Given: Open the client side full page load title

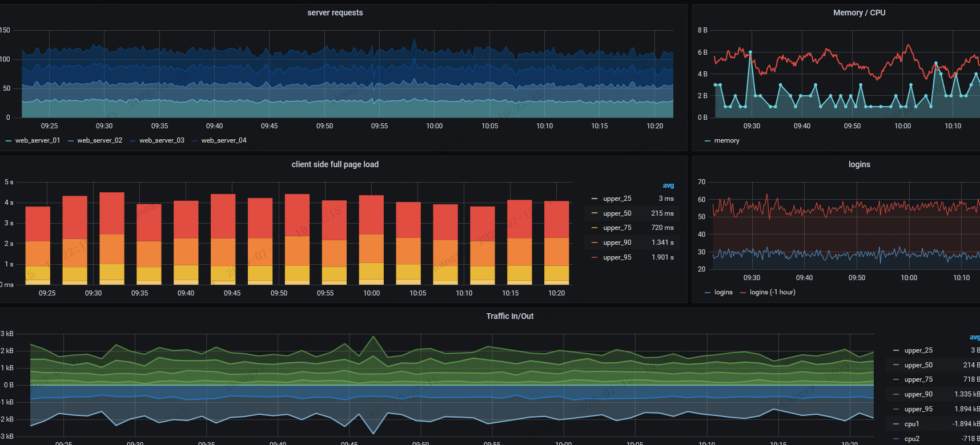Looking at the screenshot, I should click(335, 164).
